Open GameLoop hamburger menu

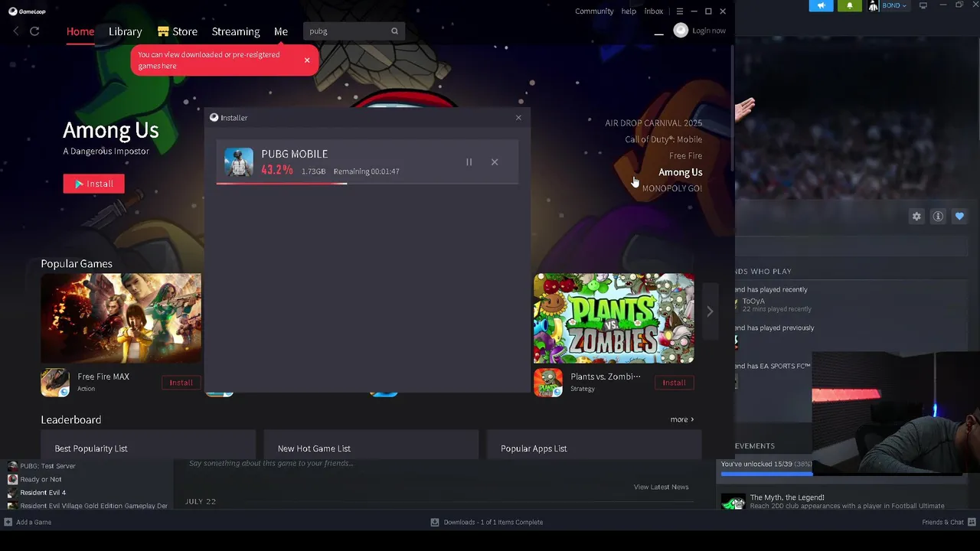(679, 11)
